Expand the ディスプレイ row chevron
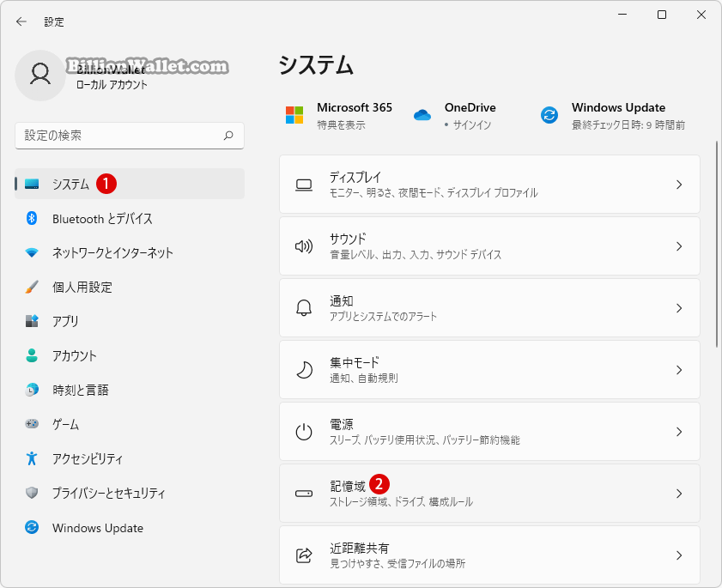Viewport: 722px width, 588px height. tap(679, 185)
